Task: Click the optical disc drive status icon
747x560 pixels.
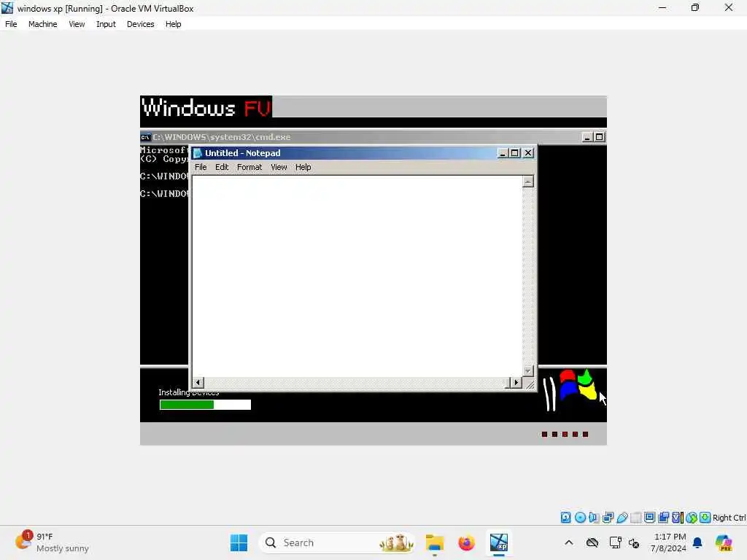Action: pyautogui.click(x=580, y=518)
